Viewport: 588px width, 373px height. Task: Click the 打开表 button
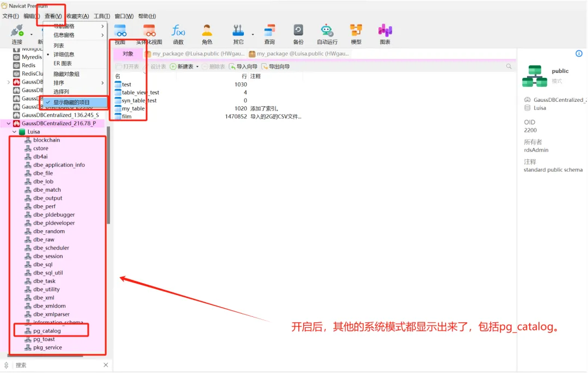(x=127, y=67)
